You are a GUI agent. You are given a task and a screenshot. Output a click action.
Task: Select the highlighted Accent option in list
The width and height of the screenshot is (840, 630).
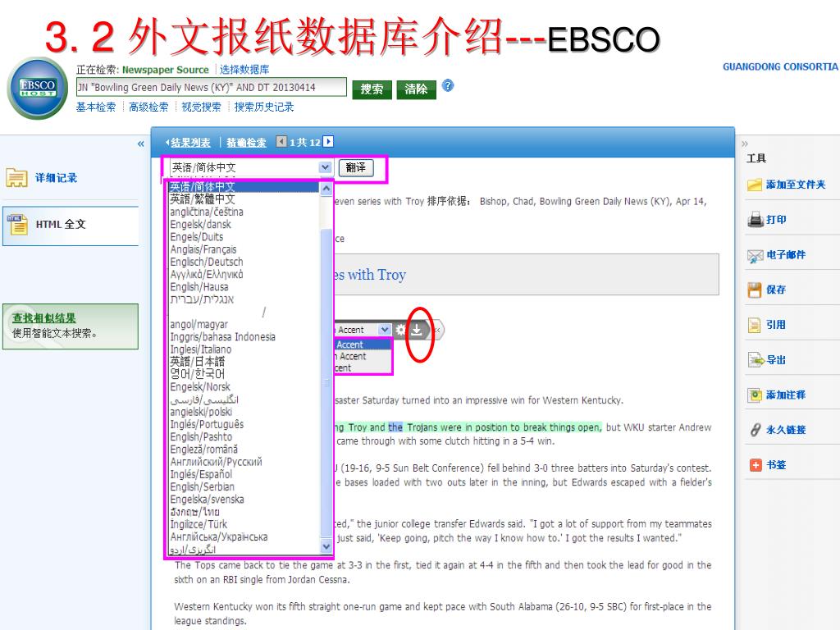click(x=363, y=345)
